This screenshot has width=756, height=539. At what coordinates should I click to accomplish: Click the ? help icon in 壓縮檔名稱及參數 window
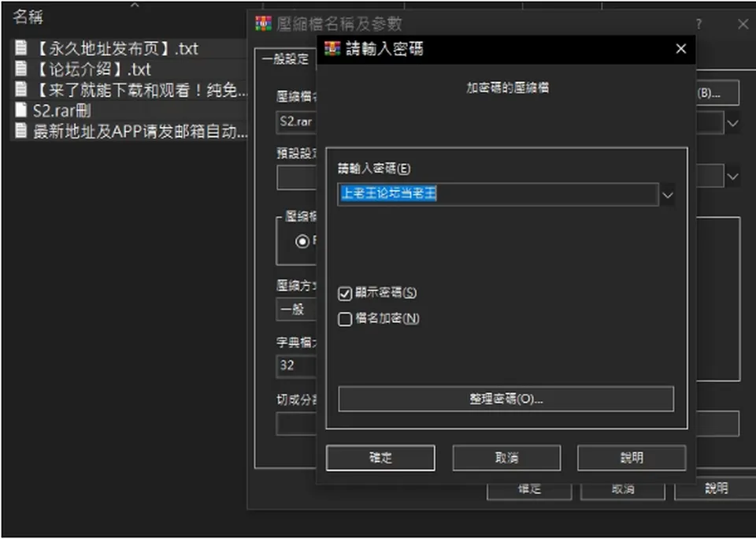click(x=699, y=24)
